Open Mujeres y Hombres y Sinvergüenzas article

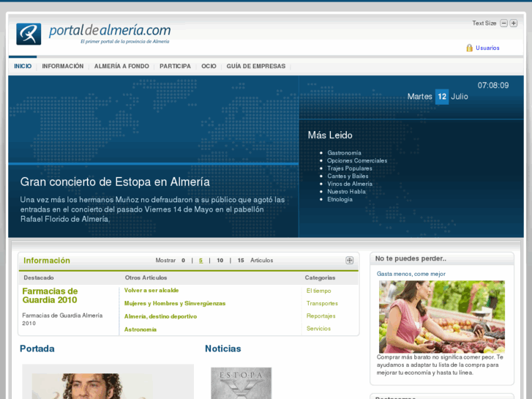pos(175,303)
